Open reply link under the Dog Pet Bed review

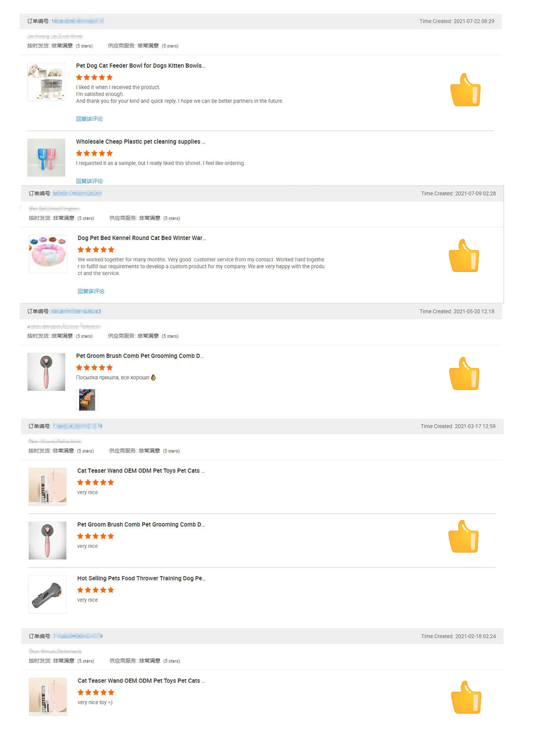point(91,291)
